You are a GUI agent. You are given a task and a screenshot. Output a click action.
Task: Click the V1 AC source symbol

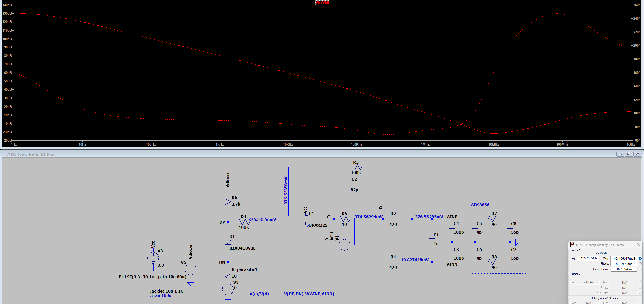[344, 245]
